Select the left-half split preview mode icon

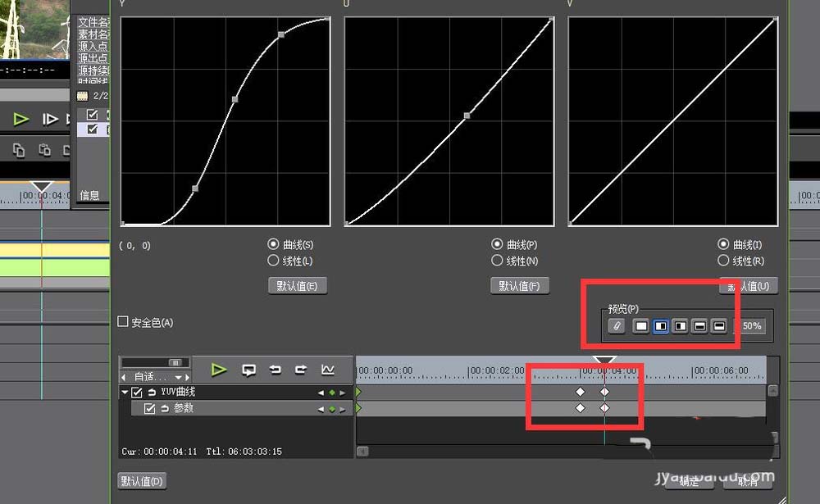click(x=660, y=325)
